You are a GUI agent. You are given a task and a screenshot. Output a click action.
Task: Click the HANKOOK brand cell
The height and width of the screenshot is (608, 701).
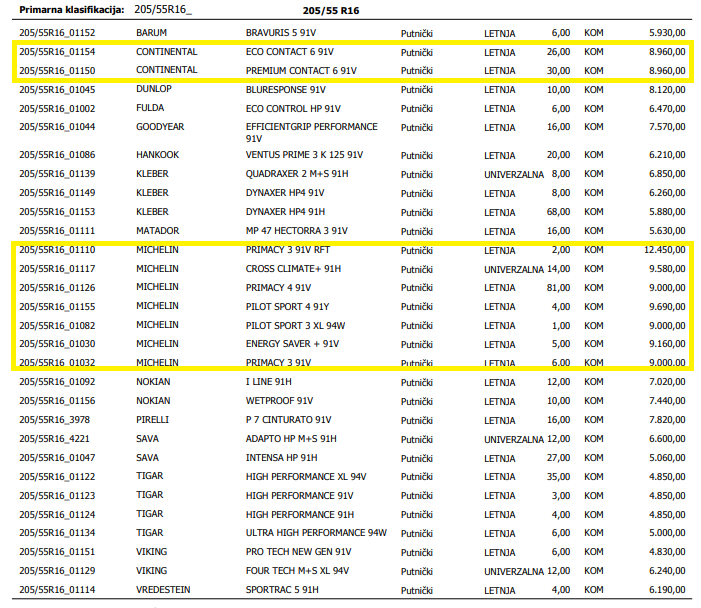tap(158, 155)
